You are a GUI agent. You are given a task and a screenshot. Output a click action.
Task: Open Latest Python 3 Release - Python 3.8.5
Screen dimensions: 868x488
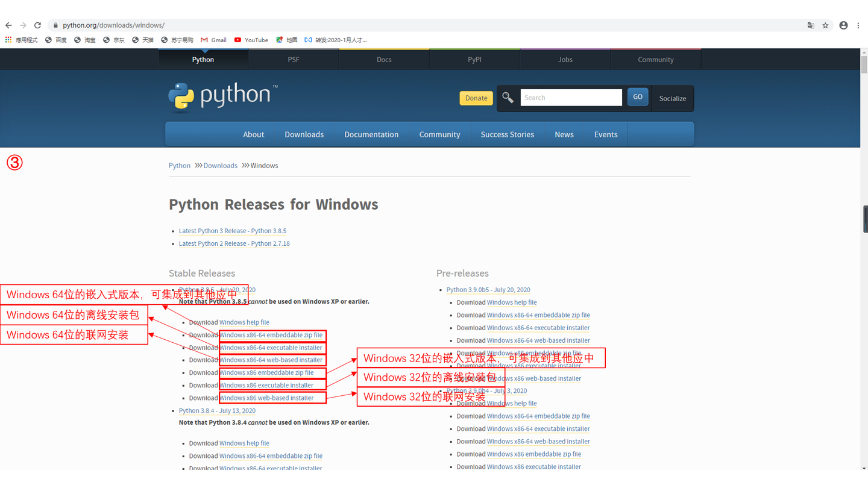point(233,231)
